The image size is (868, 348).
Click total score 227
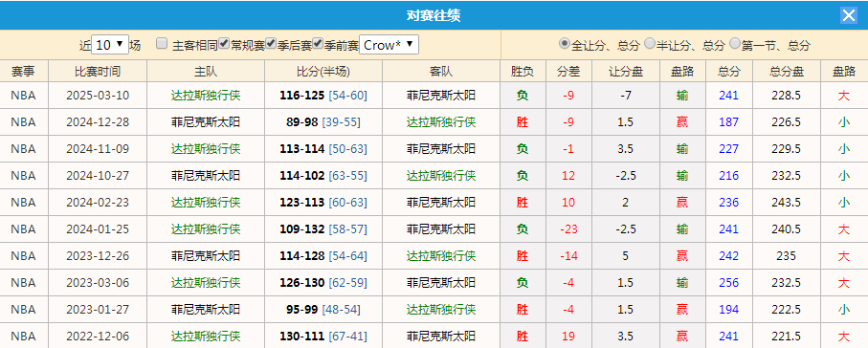tap(729, 149)
